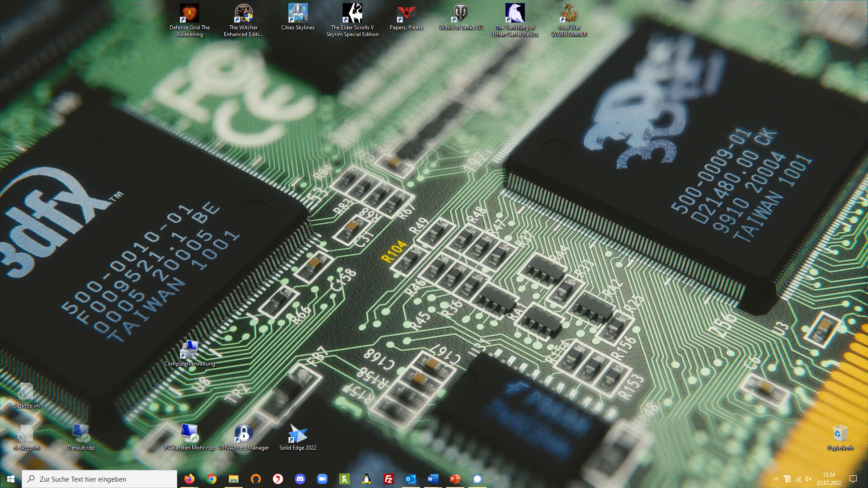Viewport: 868px width, 488px height.
Task: Select the World of Tanks EU shortcut
Action: click(461, 17)
